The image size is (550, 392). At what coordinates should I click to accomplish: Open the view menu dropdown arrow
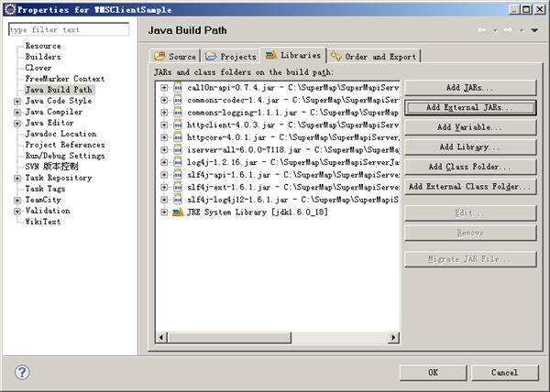534,30
